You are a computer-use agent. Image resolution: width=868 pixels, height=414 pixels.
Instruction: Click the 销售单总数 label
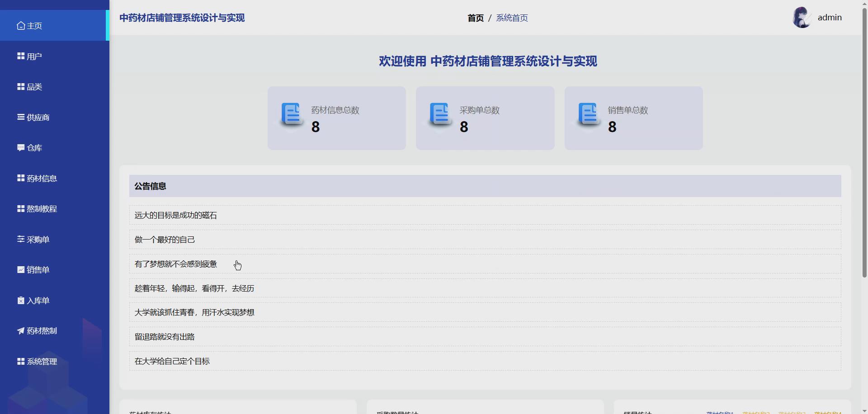(x=627, y=110)
